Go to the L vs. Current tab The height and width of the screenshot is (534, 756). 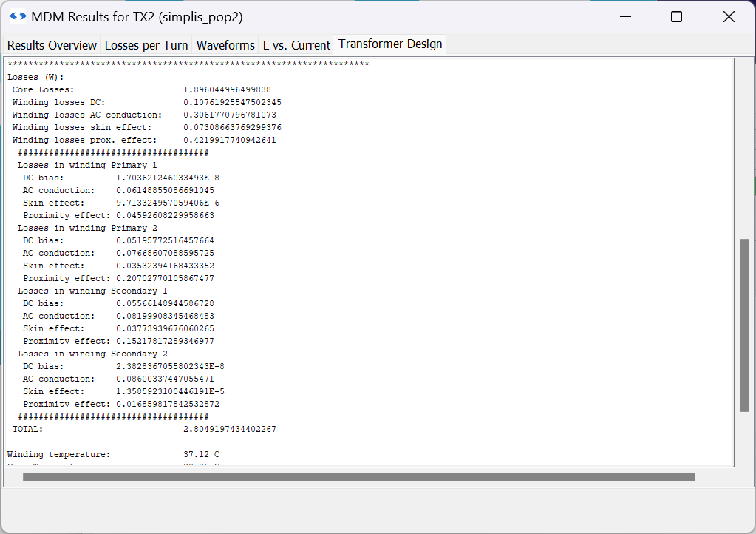[x=296, y=45]
